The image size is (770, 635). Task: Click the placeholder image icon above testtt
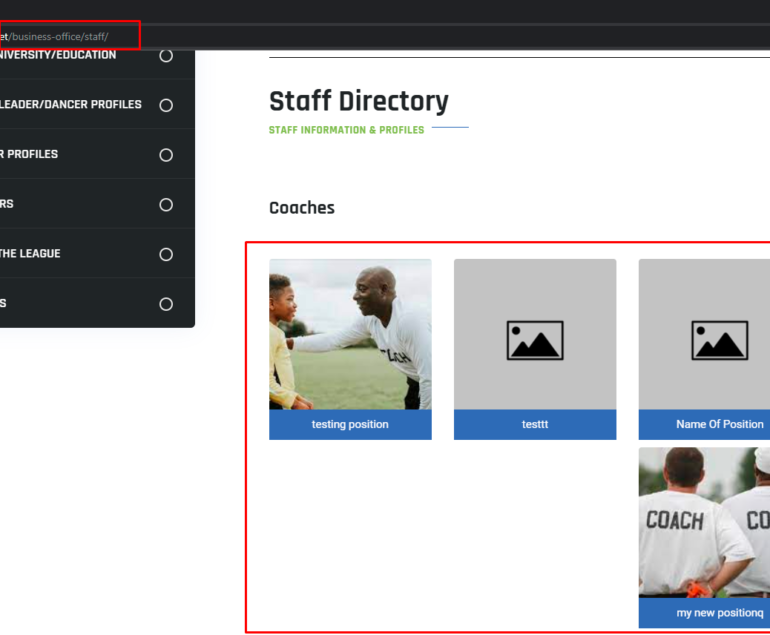[x=535, y=340]
